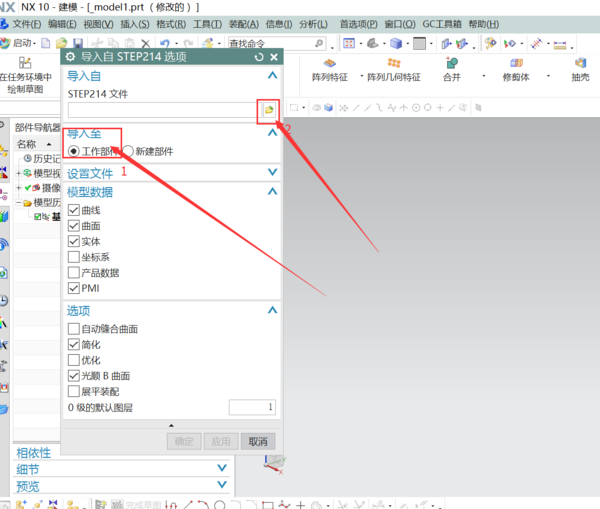The width and height of the screenshot is (600, 509).
Task: Enable the Optimize checkbox (优化)
Action: pos(73,360)
